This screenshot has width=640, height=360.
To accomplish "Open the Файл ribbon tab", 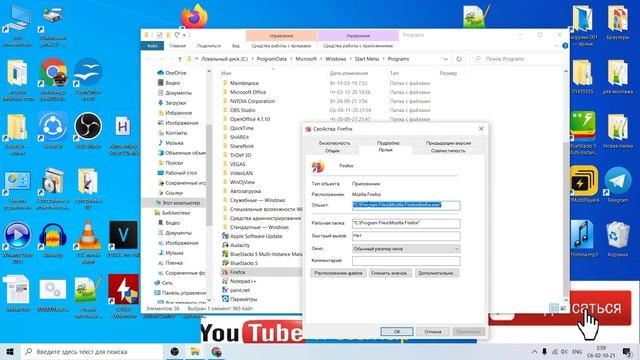I will coord(153,46).
